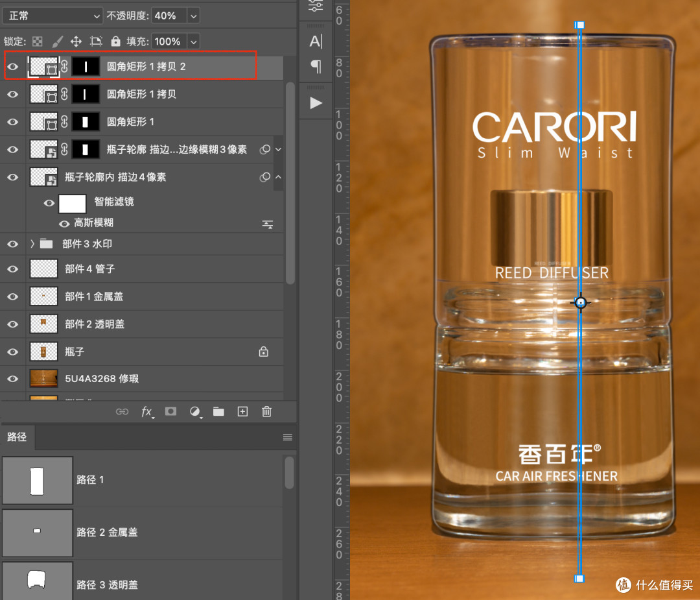Select the layer named 圆角矩形 1 拷贝
The width and height of the screenshot is (700, 600).
pos(141,94)
